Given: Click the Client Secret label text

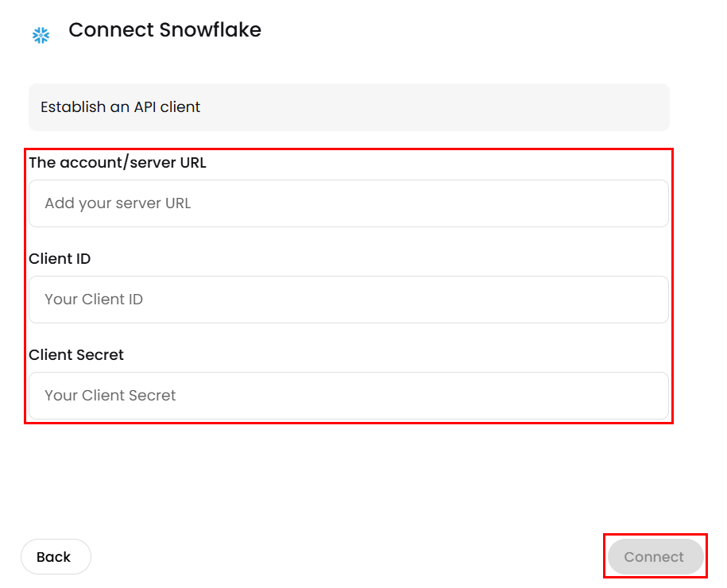Looking at the screenshot, I should tap(76, 355).
